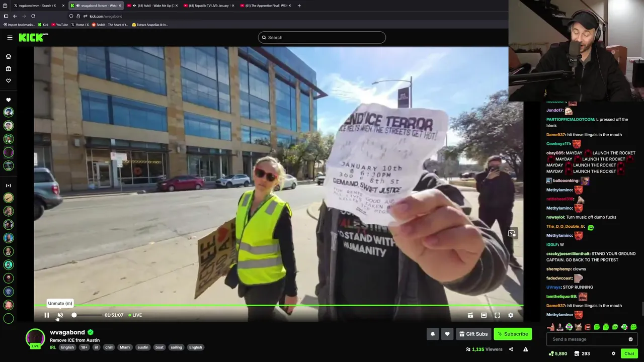The width and height of the screenshot is (644, 362).
Task: Open the channel points 5,890 icon
Action: pyautogui.click(x=558, y=353)
